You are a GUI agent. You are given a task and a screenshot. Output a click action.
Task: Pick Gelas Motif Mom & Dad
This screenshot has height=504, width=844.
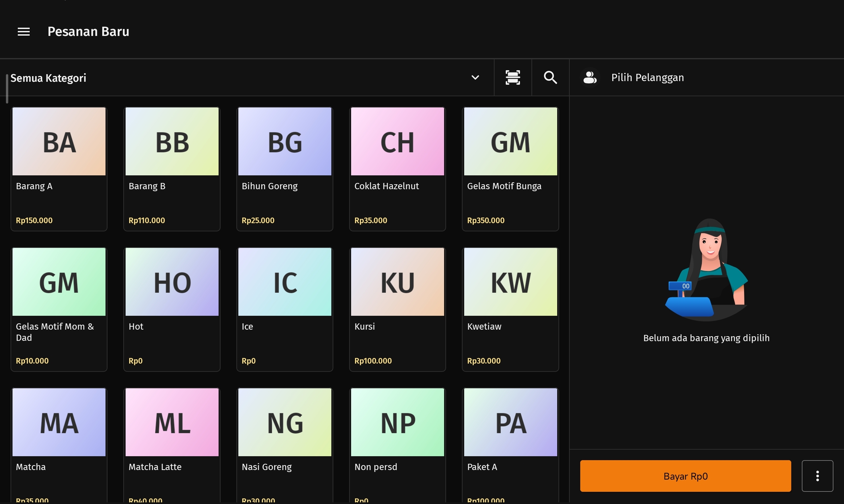59,309
